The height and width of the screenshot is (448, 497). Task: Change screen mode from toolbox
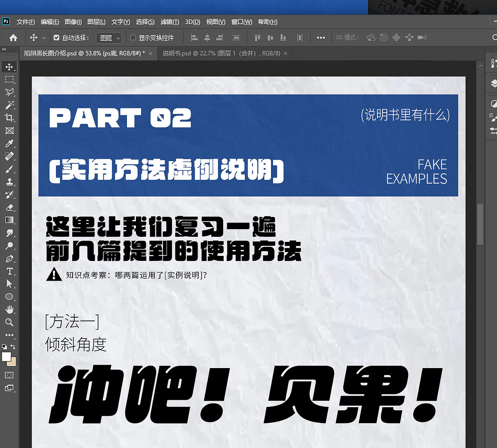[x=9, y=388]
